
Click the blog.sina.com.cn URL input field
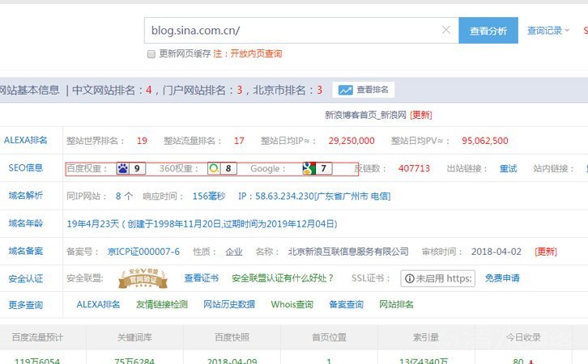[x=301, y=31]
